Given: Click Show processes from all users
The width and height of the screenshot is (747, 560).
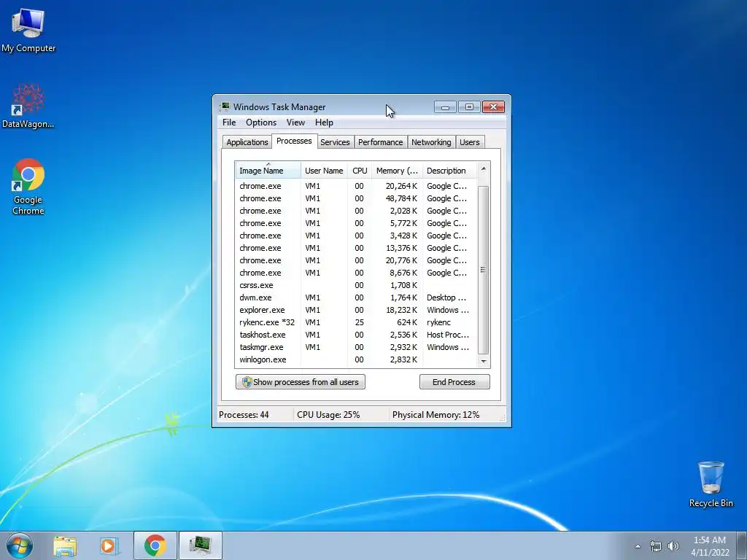Looking at the screenshot, I should pos(300,382).
